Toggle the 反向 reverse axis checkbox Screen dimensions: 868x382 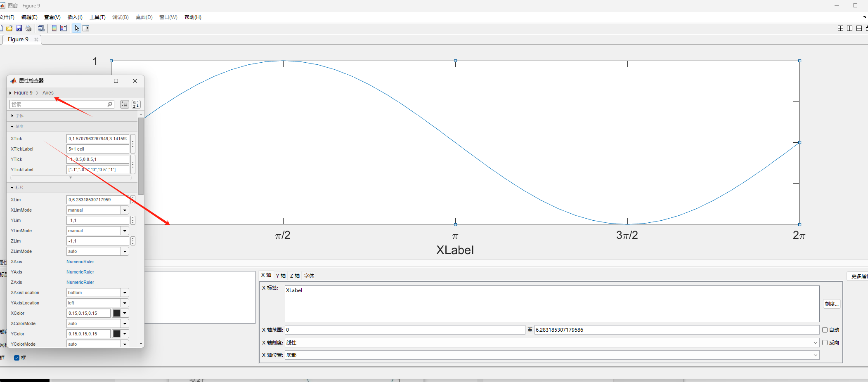(x=825, y=343)
